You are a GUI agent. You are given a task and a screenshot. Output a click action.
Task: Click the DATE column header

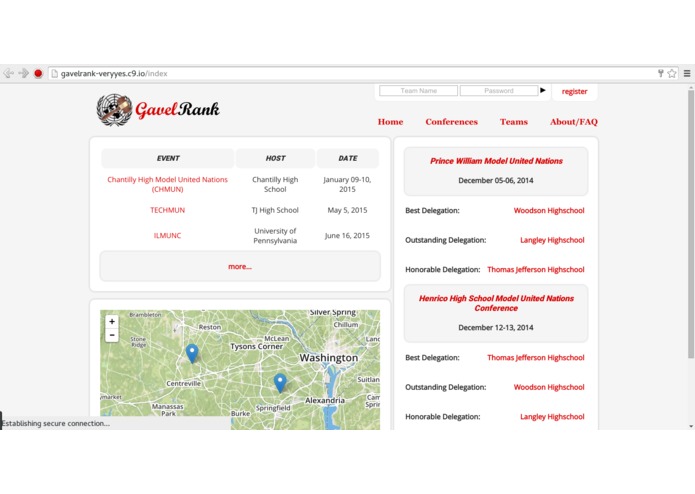pyautogui.click(x=348, y=158)
